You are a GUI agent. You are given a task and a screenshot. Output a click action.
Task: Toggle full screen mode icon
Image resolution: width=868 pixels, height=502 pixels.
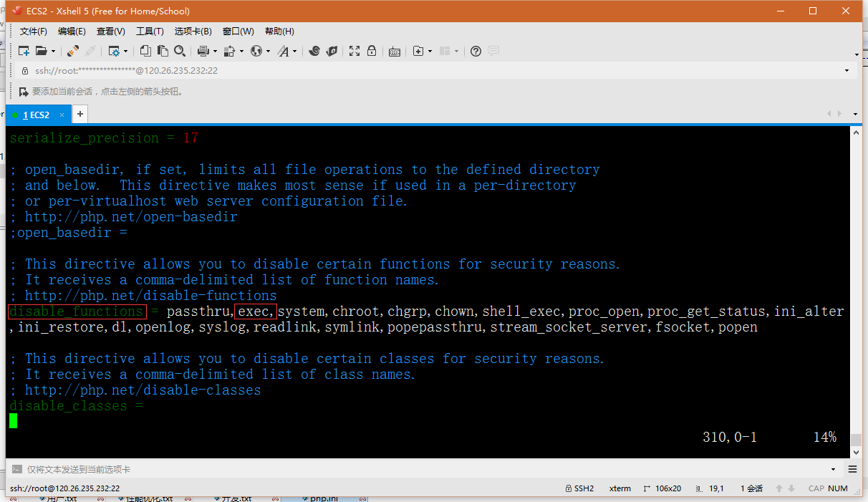point(354,51)
